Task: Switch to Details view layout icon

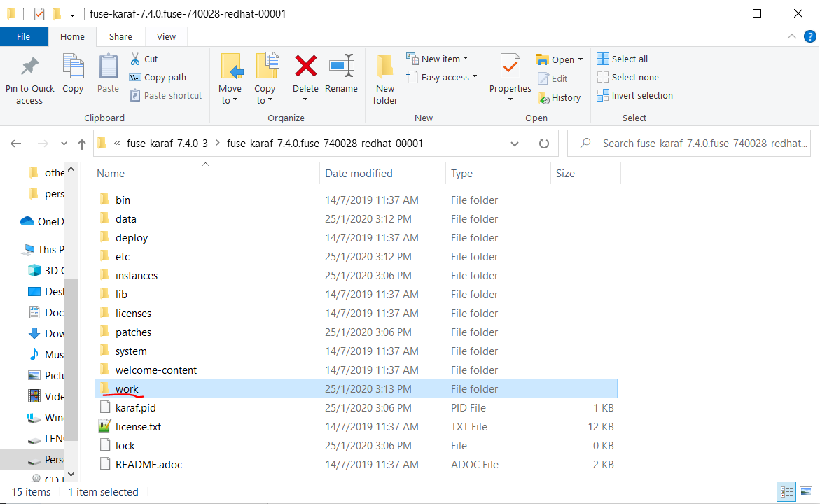Action: (x=786, y=492)
